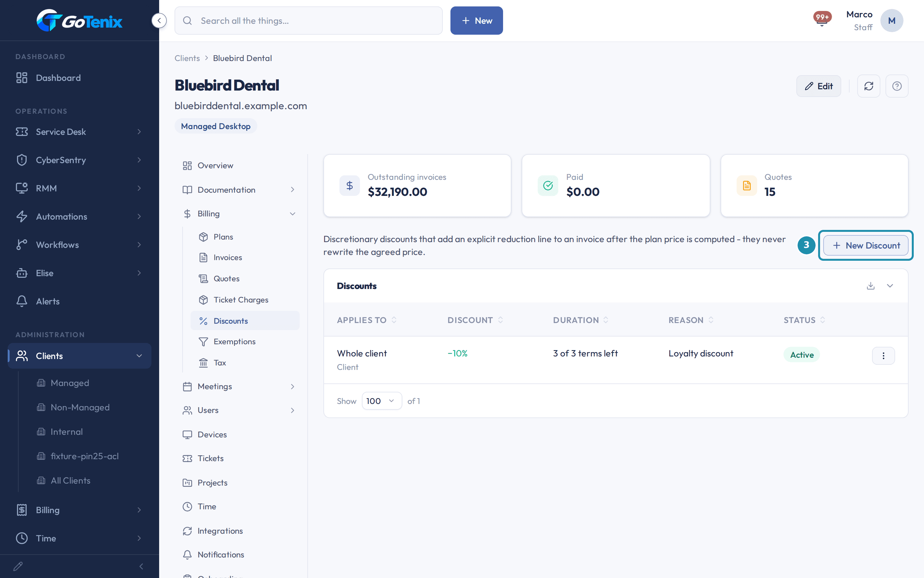Open row actions for Whole client discount

point(883,356)
